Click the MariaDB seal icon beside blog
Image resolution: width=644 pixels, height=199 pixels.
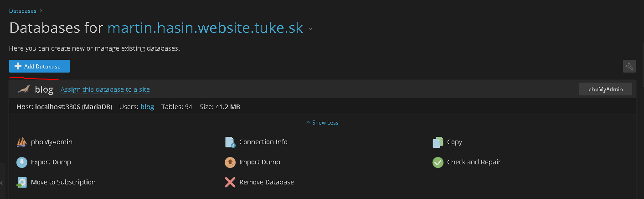(x=24, y=89)
